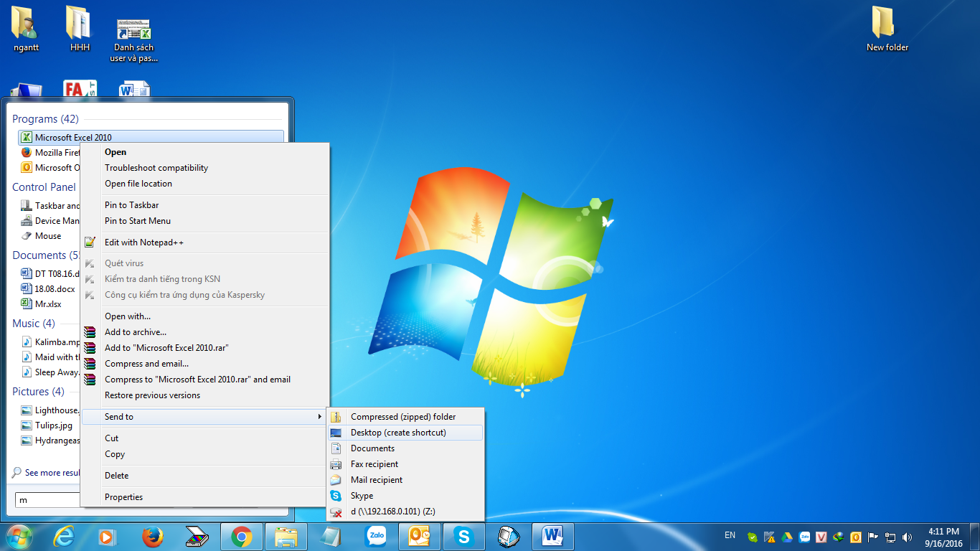
Task: Open Zalo from the taskbar
Action: pyautogui.click(x=375, y=536)
